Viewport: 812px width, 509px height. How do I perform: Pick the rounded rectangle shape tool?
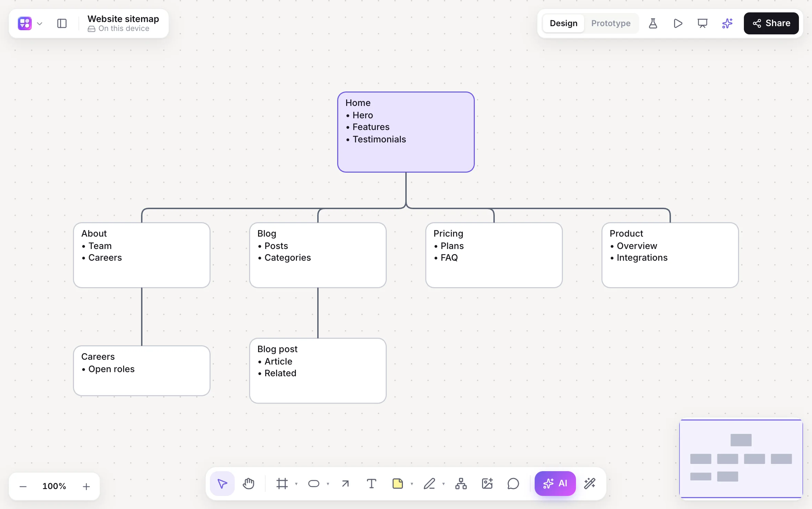(314, 484)
